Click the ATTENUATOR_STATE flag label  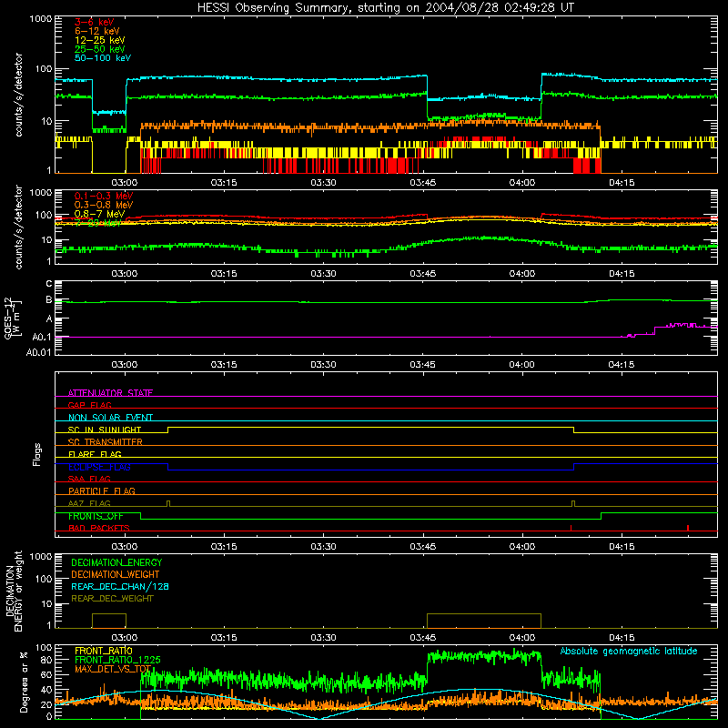[x=110, y=393]
